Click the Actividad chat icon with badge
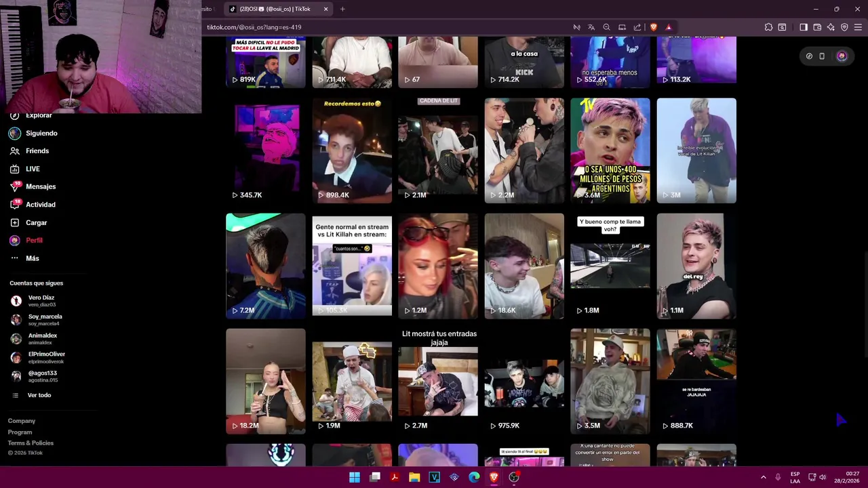The height and width of the screenshot is (488, 868). [x=14, y=205]
